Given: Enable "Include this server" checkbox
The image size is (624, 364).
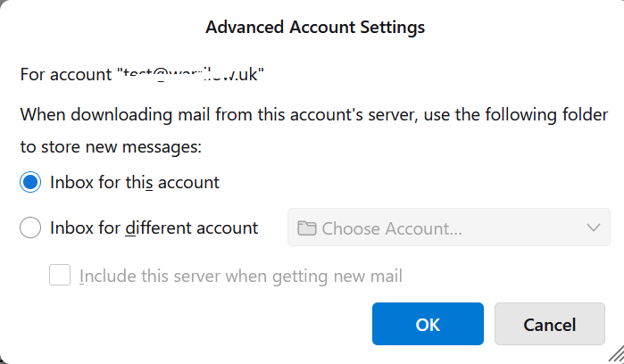Looking at the screenshot, I should pyautogui.click(x=60, y=276).
